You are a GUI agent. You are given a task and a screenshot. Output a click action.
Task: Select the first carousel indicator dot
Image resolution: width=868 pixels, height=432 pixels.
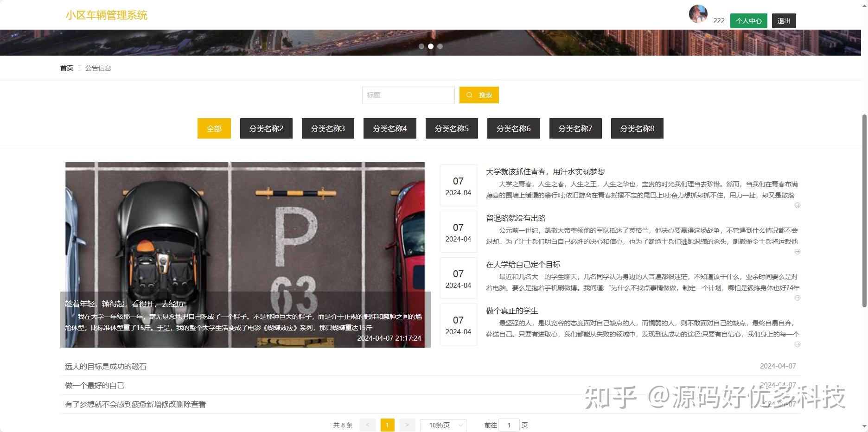pos(421,46)
